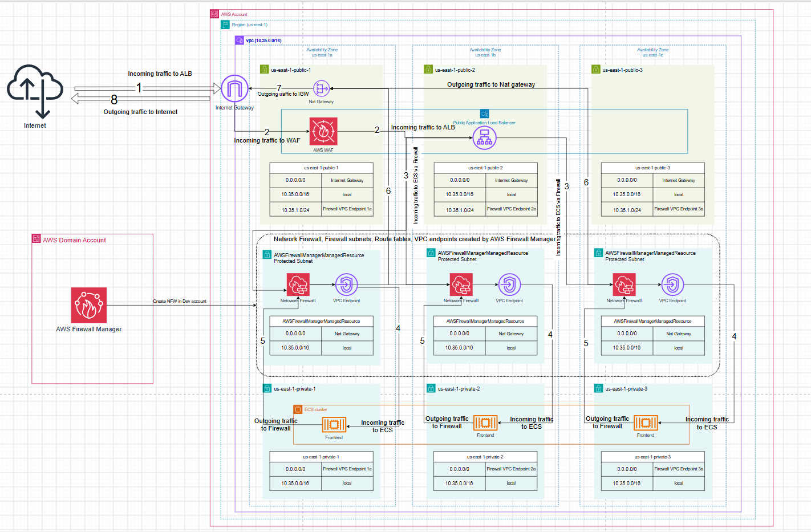Image resolution: width=811 pixels, height=532 pixels.
Task: Click the ECS cluster icon
Action: [x=298, y=409]
